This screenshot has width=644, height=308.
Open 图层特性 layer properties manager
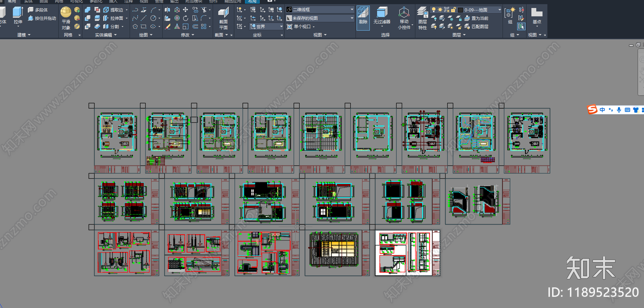tap(422, 18)
